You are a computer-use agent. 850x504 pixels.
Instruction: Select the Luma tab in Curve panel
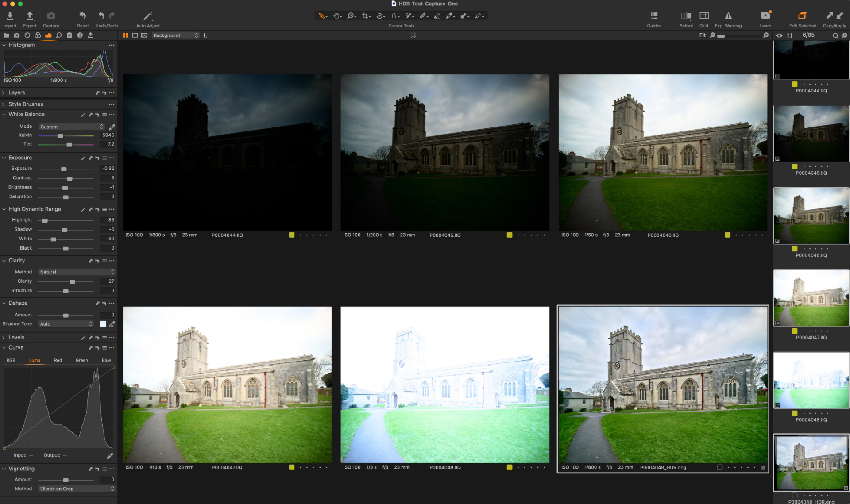pyautogui.click(x=35, y=360)
